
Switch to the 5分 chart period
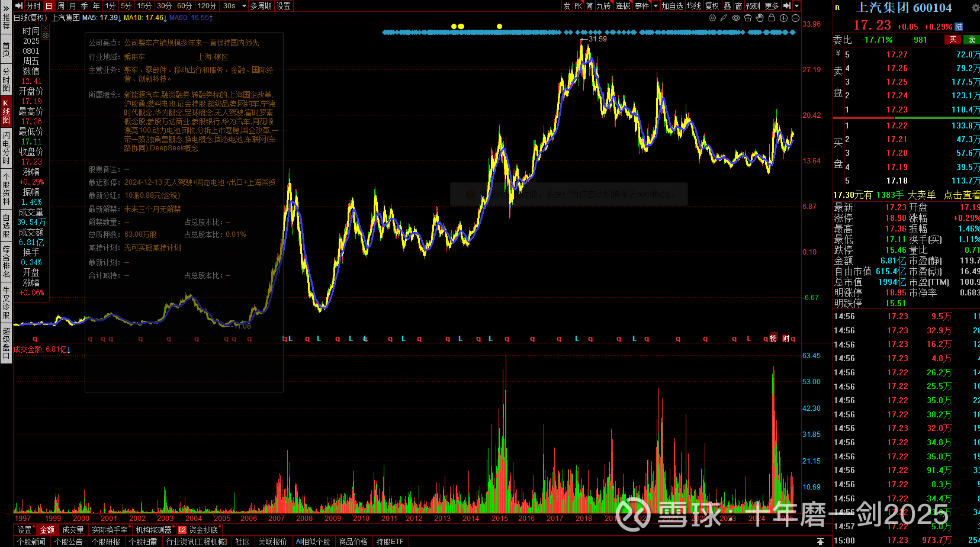[126, 6]
